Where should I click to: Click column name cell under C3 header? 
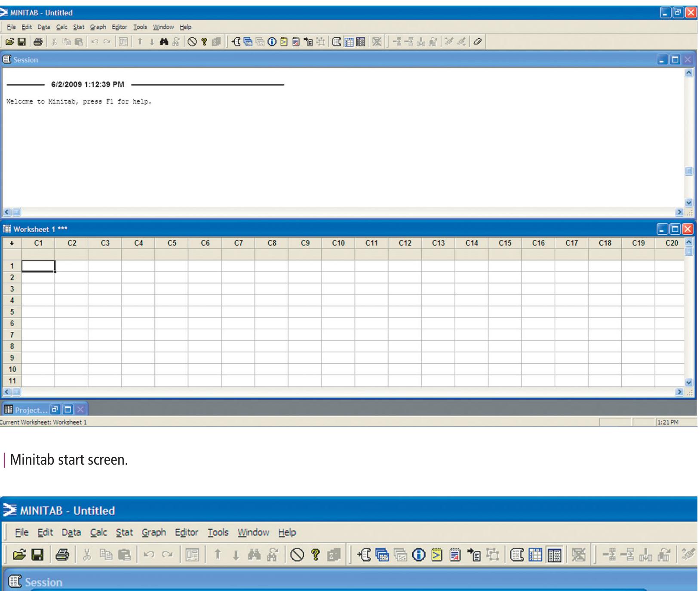coord(105,254)
